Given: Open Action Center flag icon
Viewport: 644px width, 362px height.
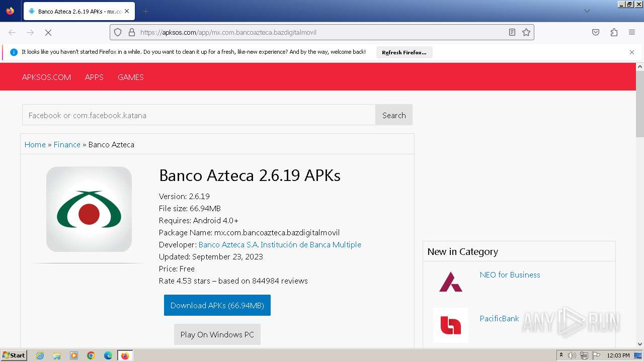Looking at the screenshot, I should (x=596, y=355).
